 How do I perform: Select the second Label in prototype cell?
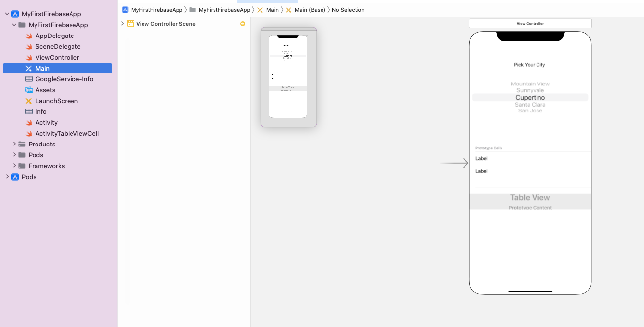pos(481,171)
